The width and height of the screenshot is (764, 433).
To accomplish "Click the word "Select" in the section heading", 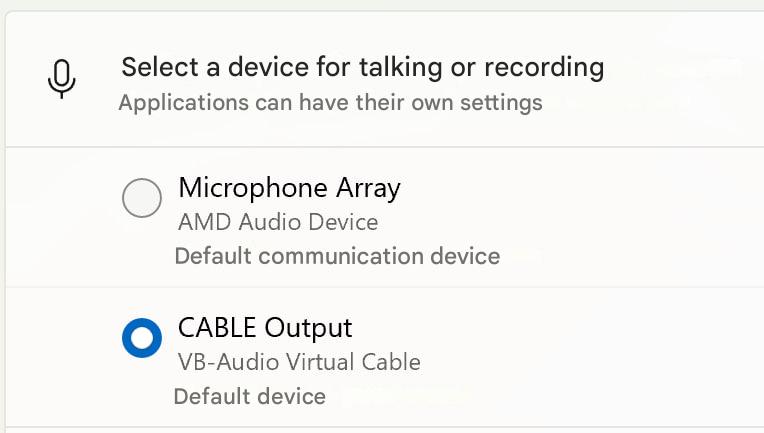I will pos(157,68).
